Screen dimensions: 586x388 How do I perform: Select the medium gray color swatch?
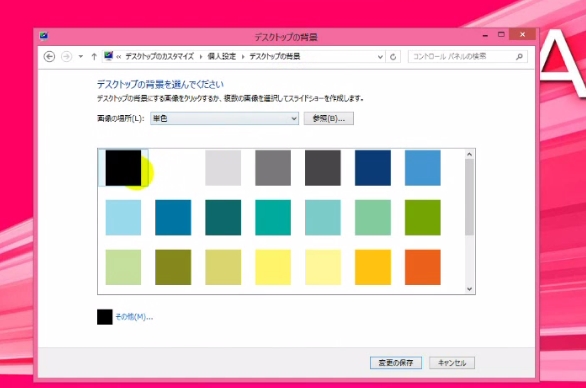pos(273,168)
